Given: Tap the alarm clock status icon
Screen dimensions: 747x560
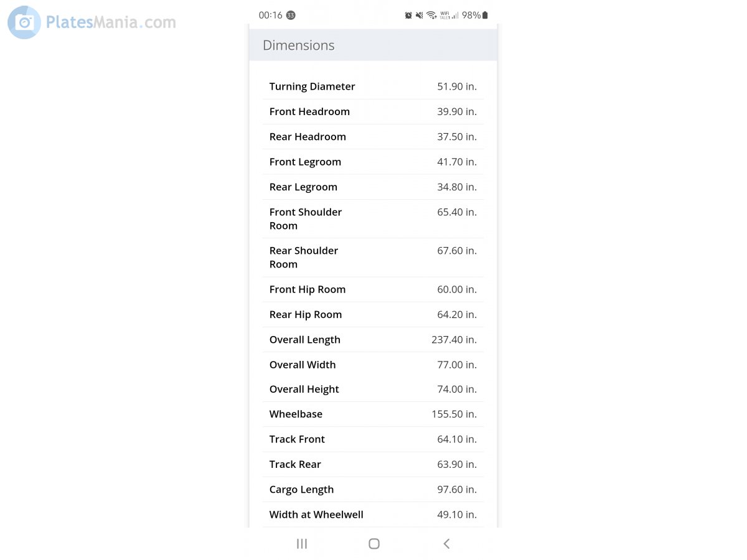Looking at the screenshot, I should click(x=408, y=15).
